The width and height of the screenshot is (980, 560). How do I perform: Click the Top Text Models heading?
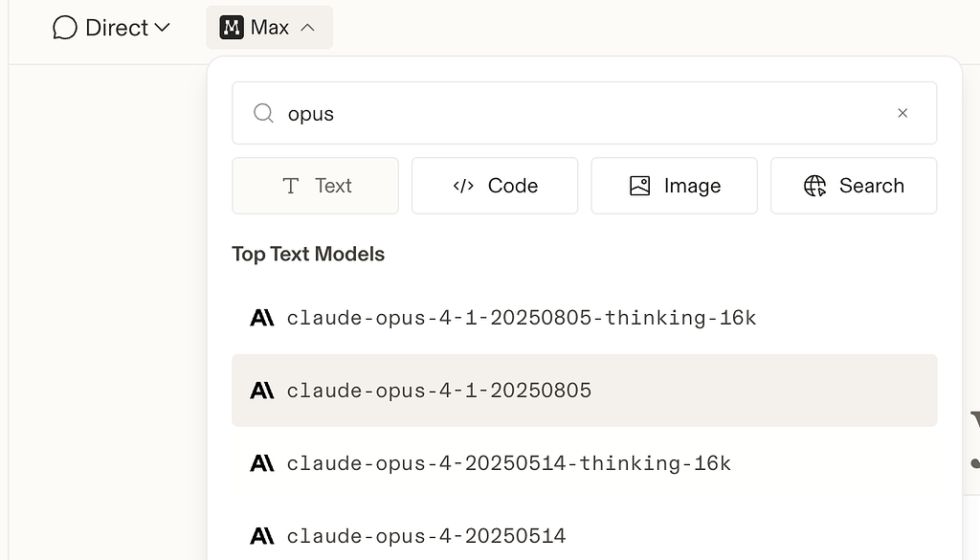click(x=308, y=255)
